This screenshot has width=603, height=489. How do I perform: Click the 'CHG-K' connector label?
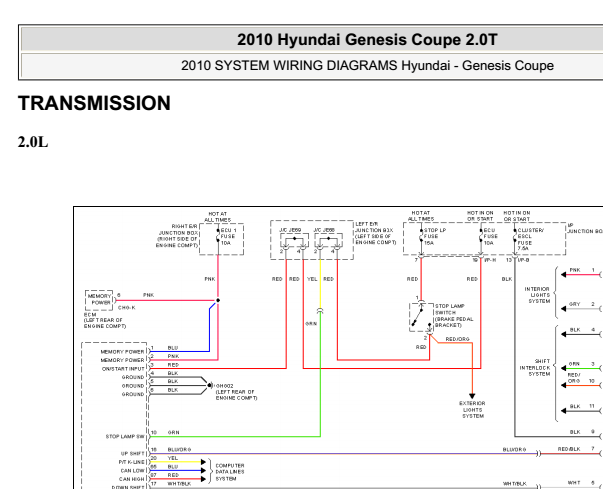pyautogui.click(x=127, y=308)
